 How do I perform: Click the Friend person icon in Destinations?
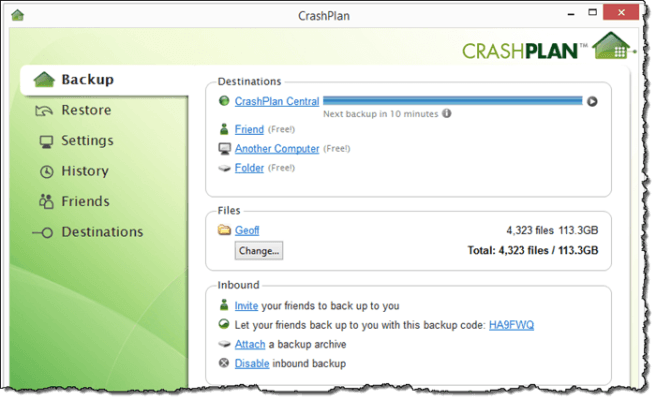pyautogui.click(x=225, y=130)
